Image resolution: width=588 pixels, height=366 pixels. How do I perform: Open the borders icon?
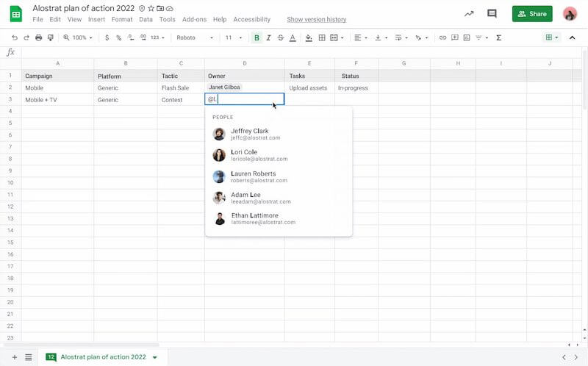tap(322, 37)
